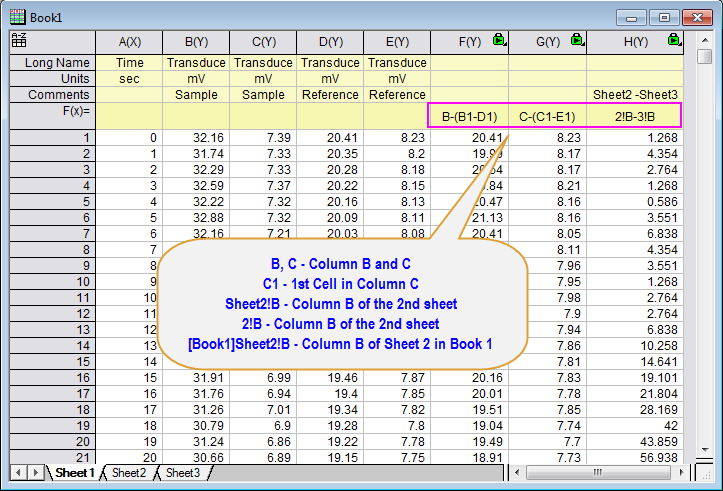Click the C-(C1-E1) formula cell
Viewport: 723px width, 491px height.
[547, 117]
